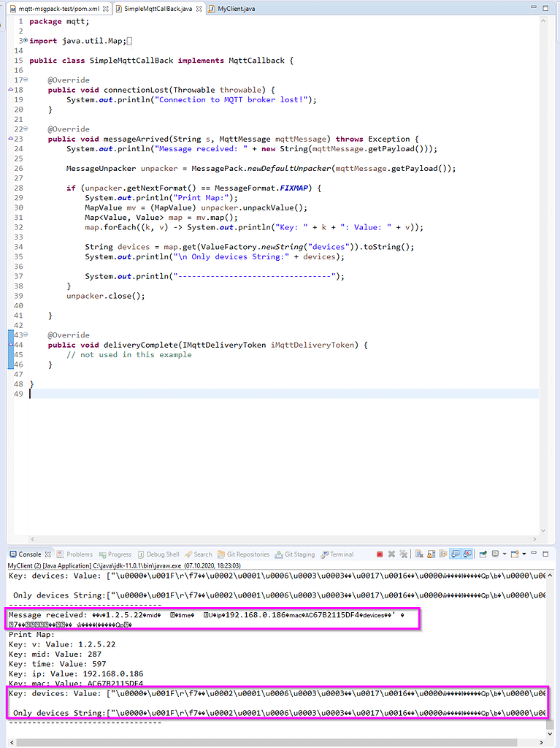560x748 pixels.
Task: Toggle show console when standard out changes
Action: (x=456, y=554)
